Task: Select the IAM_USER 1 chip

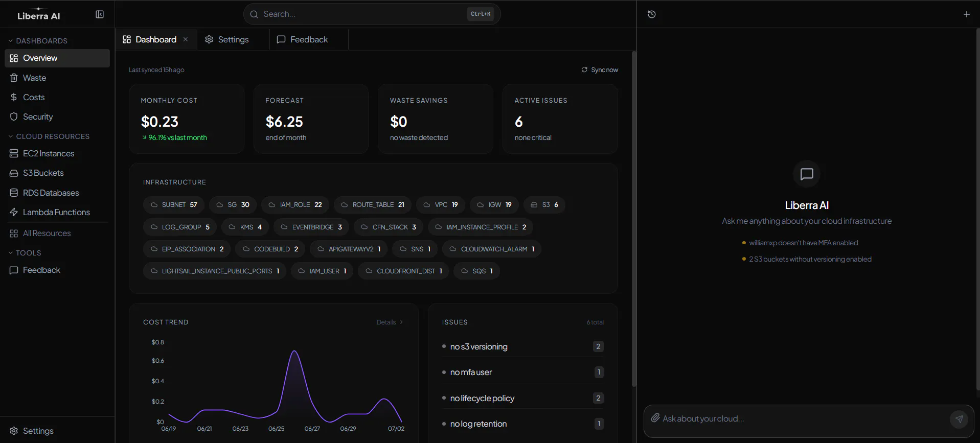Action: [x=322, y=271]
